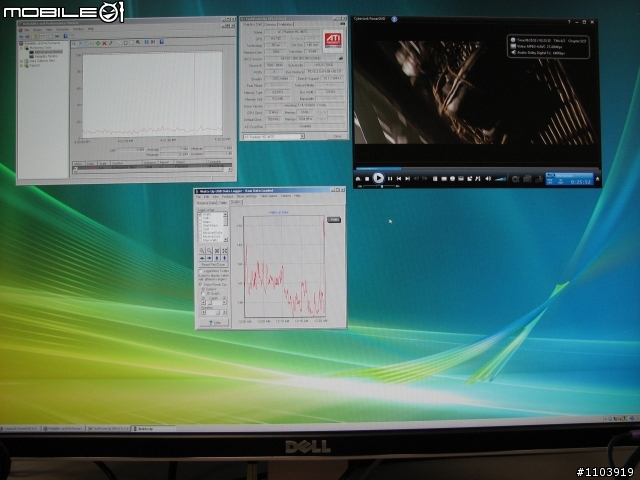The width and height of the screenshot is (640, 480).
Task: Click the Play button in PowerDVD
Action: coord(378,178)
